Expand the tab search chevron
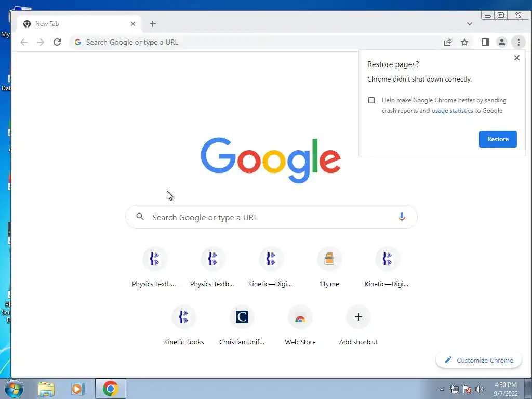This screenshot has height=399, width=532. click(470, 24)
